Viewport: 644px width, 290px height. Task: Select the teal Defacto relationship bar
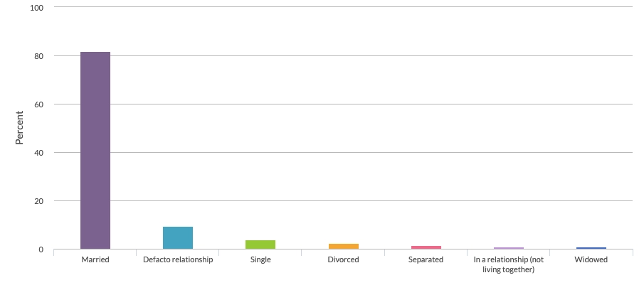tap(178, 238)
